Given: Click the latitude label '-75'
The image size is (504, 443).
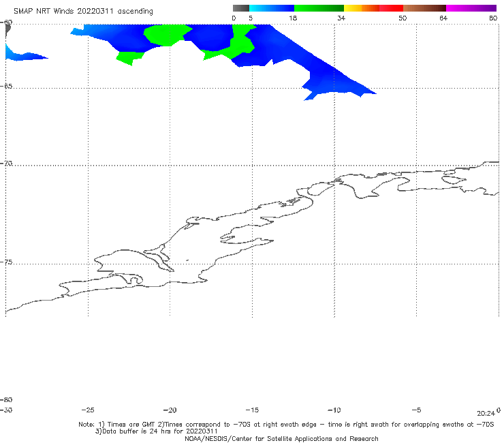Looking at the screenshot, I should tap(6, 262).
